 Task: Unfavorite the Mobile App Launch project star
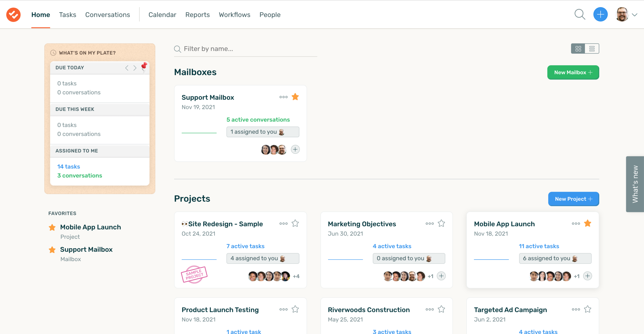pyautogui.click(x=588, y=223)
